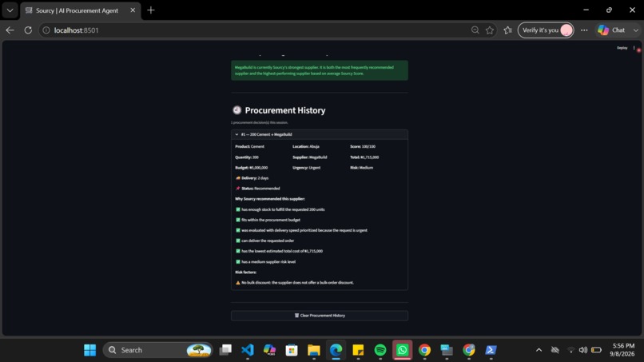Click fits within the procurement budget line
This screenshot has width=644, height=362.
[x=268, y=220]
